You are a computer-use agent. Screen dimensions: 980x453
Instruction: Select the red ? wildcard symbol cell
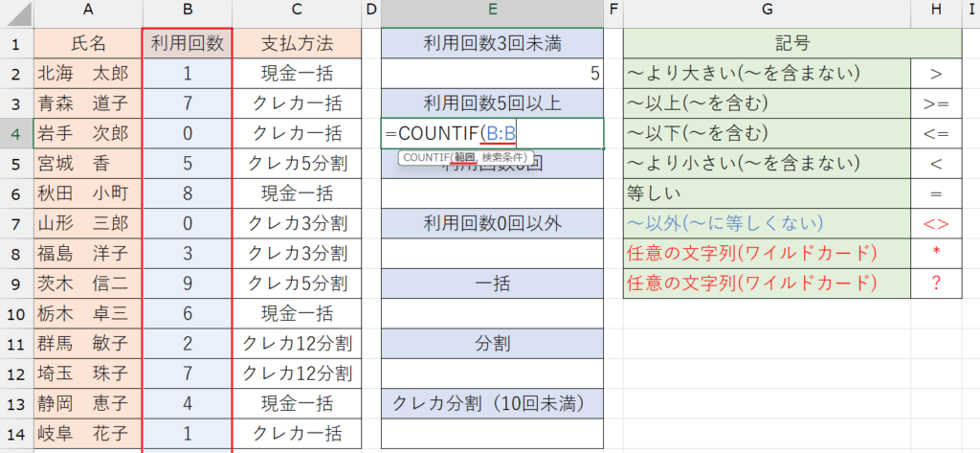click(936, 283)
